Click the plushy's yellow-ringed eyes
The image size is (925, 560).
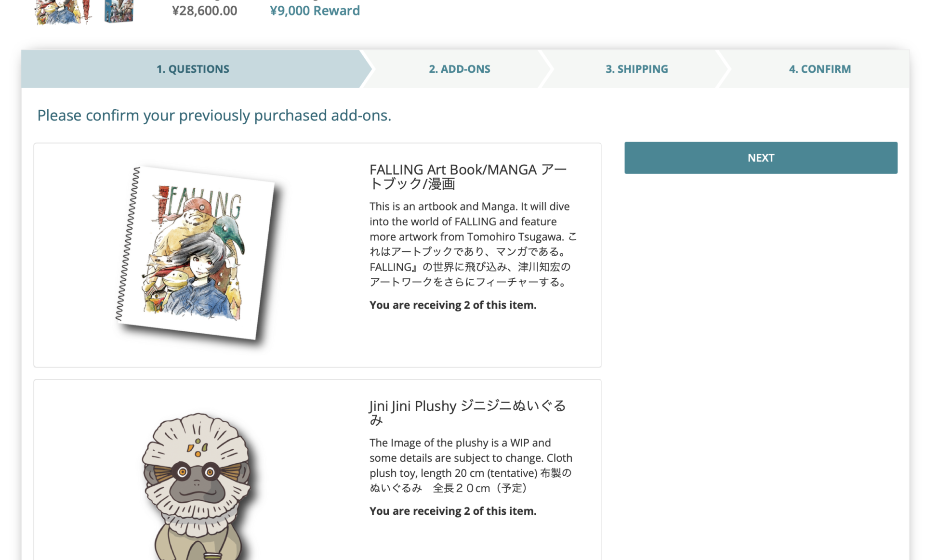196,472
